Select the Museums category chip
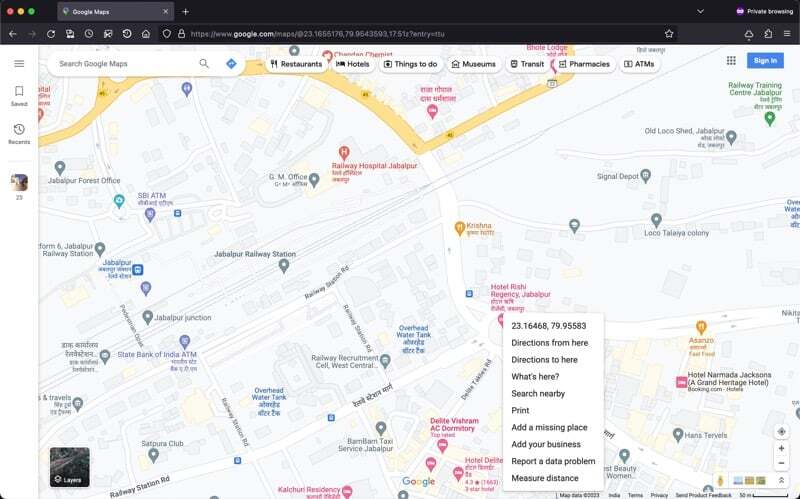The height and width of the screenshot is (499, 800). [x=473, y=64]
